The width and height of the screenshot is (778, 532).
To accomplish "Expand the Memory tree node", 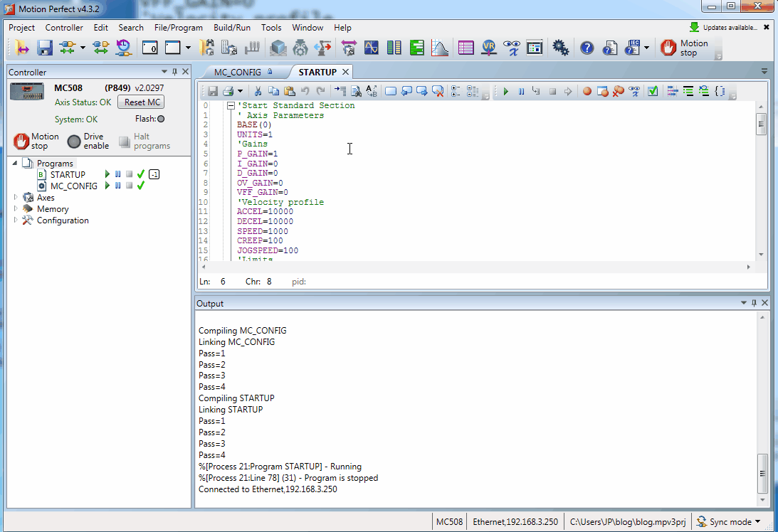I will tap(16, 208).
